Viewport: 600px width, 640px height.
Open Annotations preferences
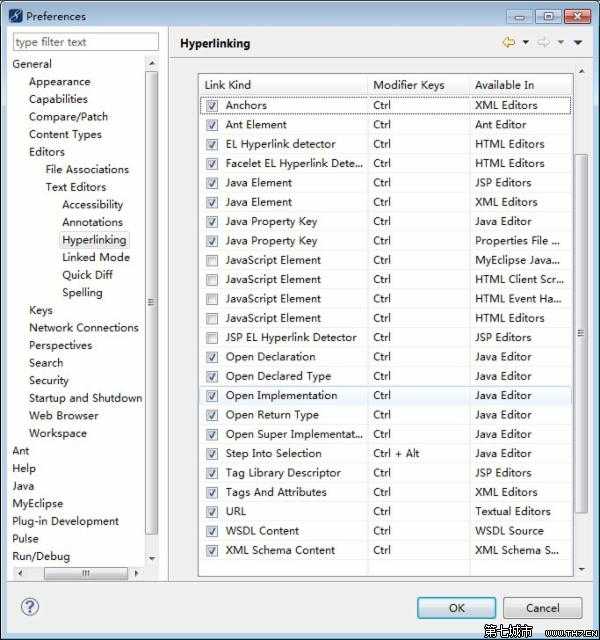[92, 222]
